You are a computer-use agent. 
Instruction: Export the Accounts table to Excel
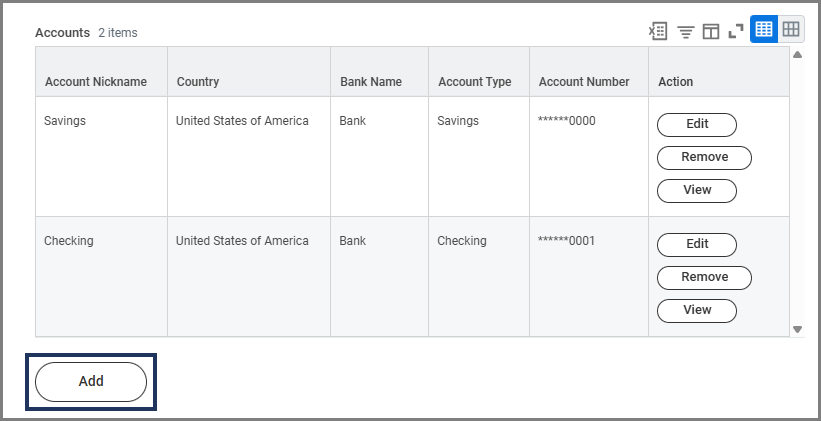tap(658, 31)
